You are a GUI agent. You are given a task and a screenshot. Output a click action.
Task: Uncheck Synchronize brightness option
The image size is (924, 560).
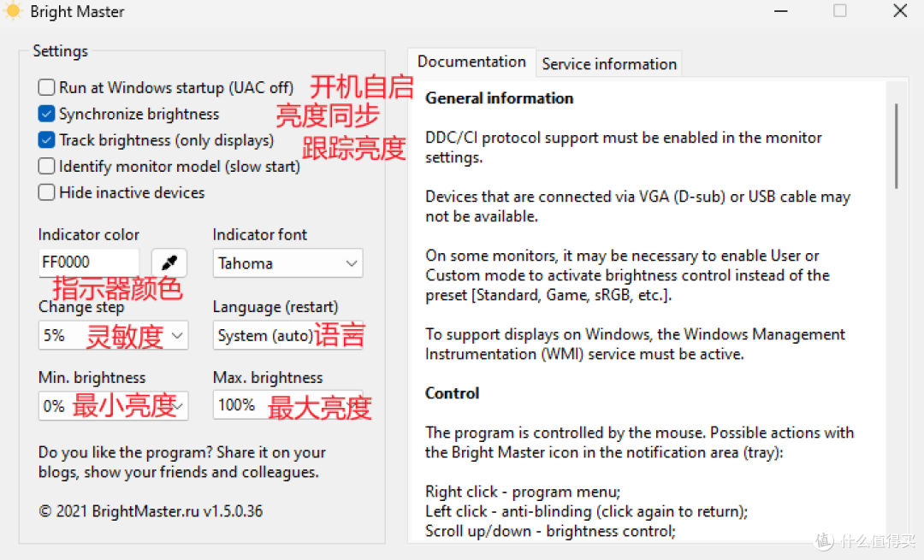(46, 114)
